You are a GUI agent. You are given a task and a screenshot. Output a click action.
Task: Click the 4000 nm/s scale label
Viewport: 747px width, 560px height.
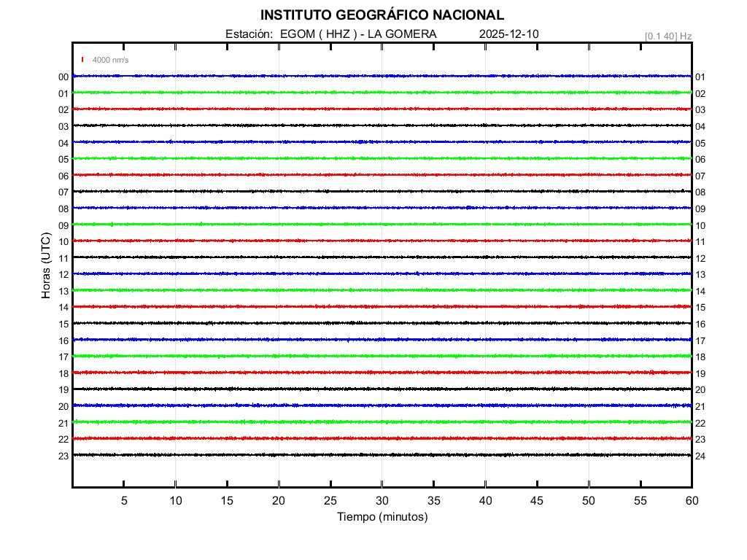point(110,60)
